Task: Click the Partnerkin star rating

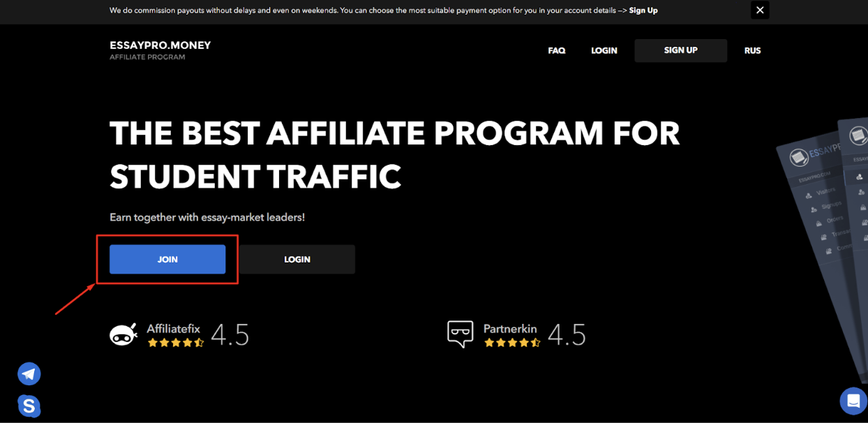Action: 512,343
